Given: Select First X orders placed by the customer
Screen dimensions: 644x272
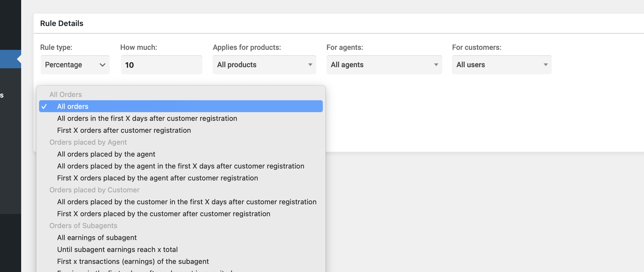Looking at the screenshot, I should pos(181,214).
